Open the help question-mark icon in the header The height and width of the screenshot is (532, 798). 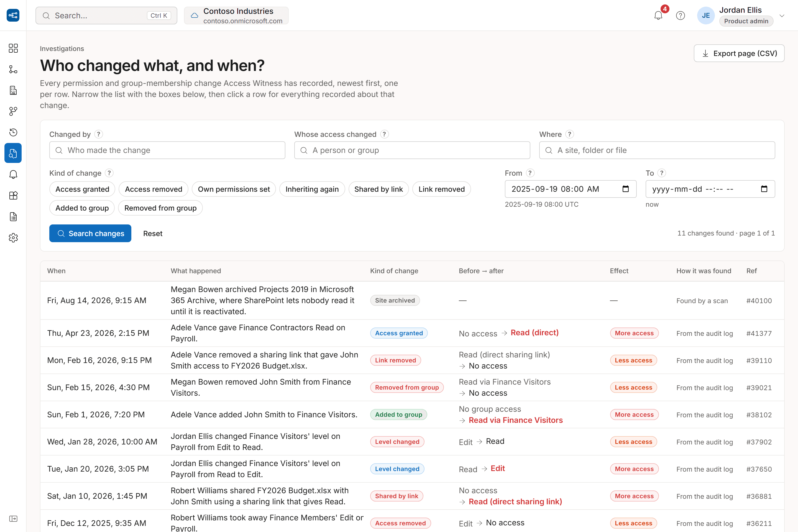(x=680, y=16)
